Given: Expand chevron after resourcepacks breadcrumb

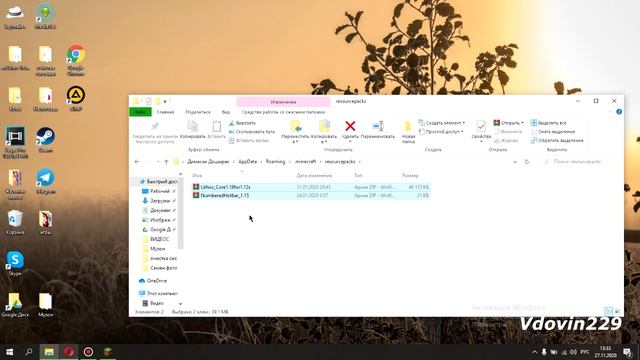Looking at the screenshot, I should (x=360, y=162).
